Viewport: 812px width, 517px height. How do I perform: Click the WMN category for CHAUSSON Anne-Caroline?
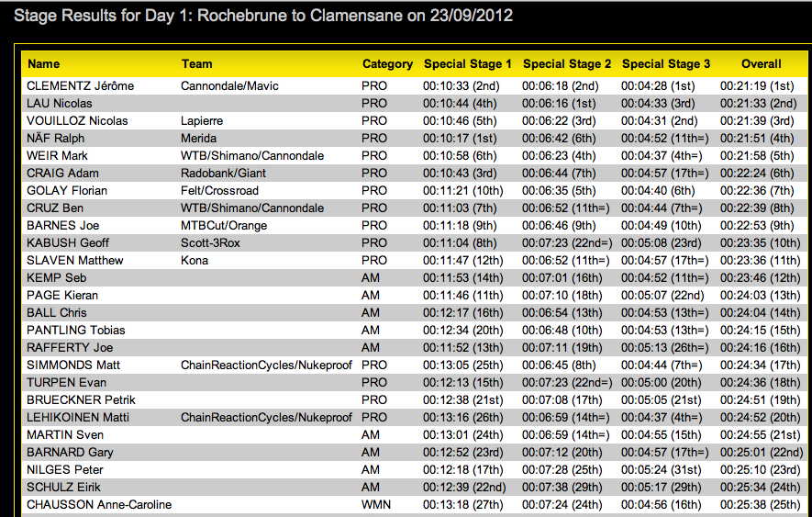(376, 505)
